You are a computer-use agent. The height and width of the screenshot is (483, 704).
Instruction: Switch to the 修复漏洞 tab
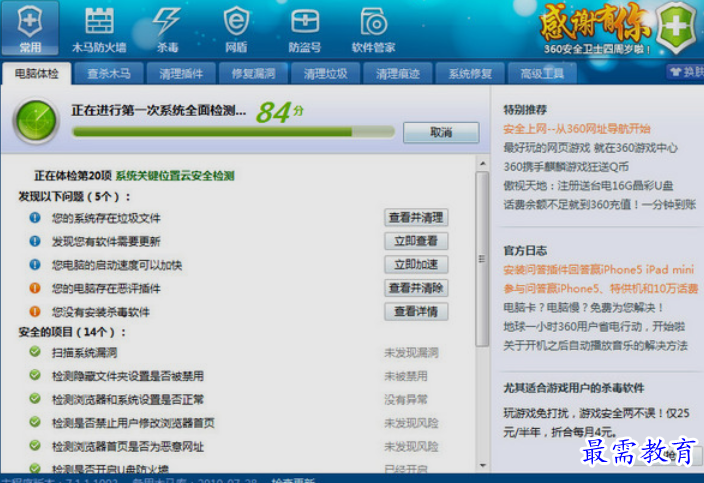[x=253, y=74]
